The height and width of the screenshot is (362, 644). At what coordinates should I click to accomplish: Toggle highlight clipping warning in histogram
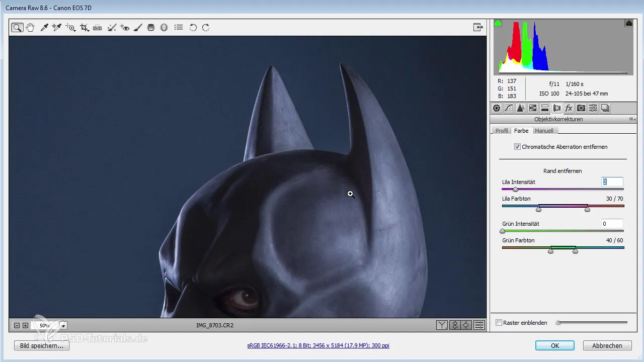(x=629, y=23)
